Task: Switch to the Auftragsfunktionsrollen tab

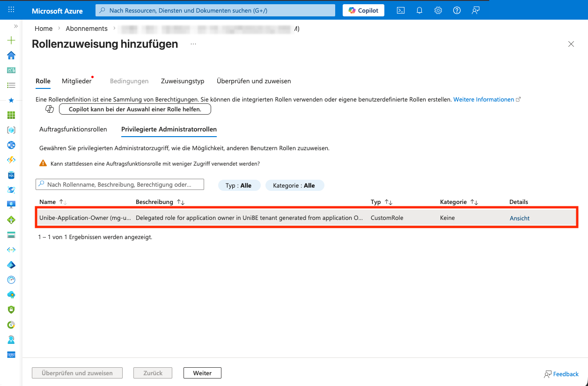Action: click(73, 129)
